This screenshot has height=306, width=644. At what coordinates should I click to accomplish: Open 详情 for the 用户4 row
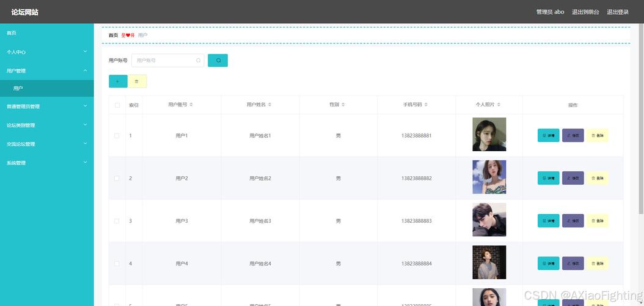[548, 263]
